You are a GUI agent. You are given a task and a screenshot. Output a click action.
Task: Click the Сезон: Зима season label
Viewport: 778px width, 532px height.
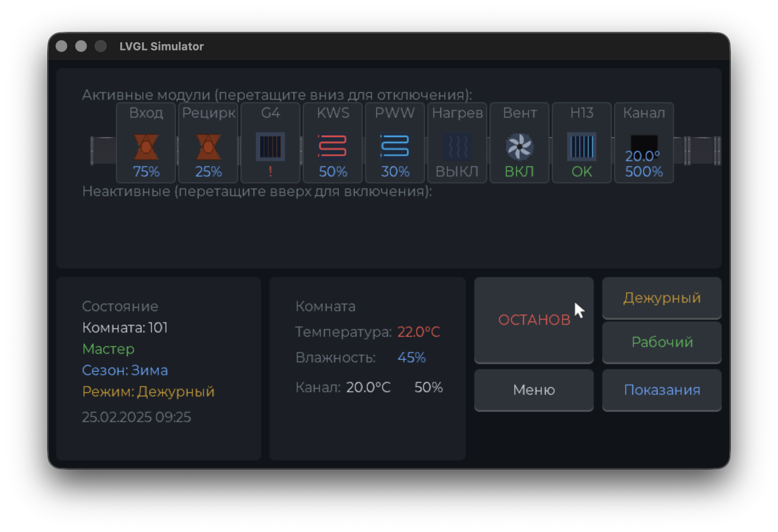(x=125, y=370)
